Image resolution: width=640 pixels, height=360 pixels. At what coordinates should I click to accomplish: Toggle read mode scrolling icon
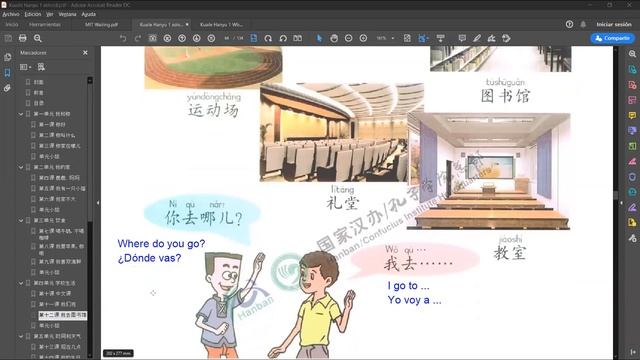click(440, 38)
